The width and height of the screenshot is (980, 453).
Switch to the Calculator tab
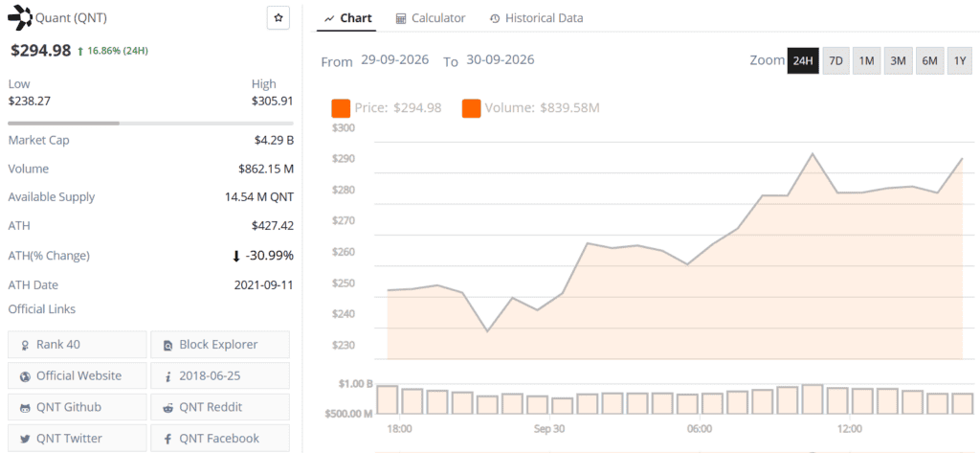pos(431,18)
